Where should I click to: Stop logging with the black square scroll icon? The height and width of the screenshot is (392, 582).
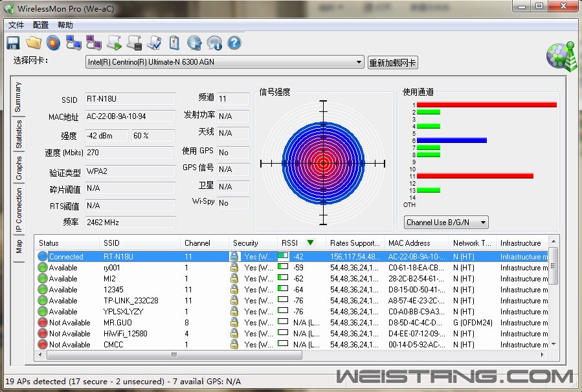pyautogui.click(x=134, y=43)
